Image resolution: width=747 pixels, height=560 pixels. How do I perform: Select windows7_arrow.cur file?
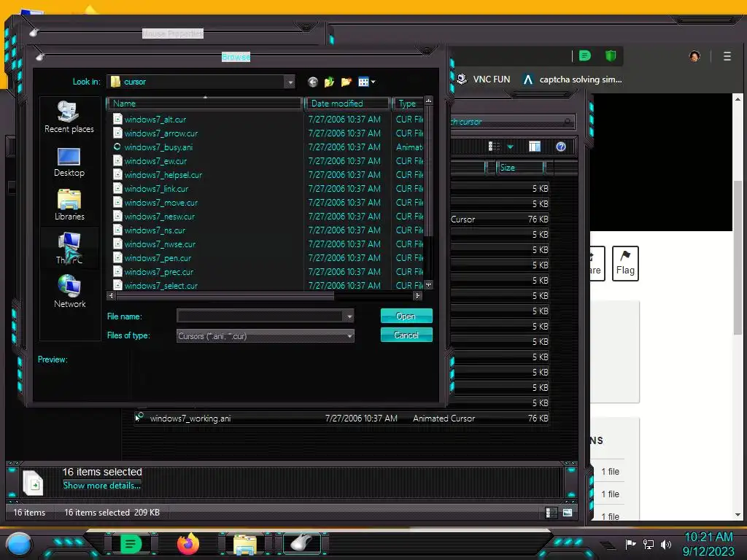coord(160,133)
